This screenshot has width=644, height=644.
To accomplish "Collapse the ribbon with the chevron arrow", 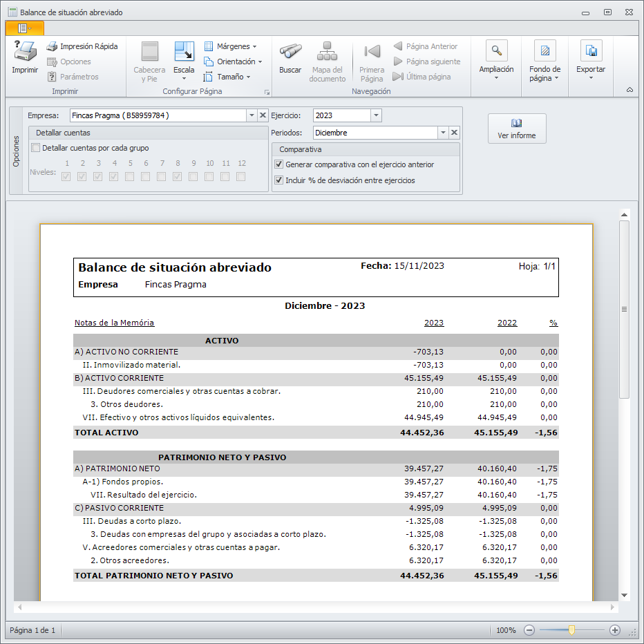I will click(x=629, y=90).
